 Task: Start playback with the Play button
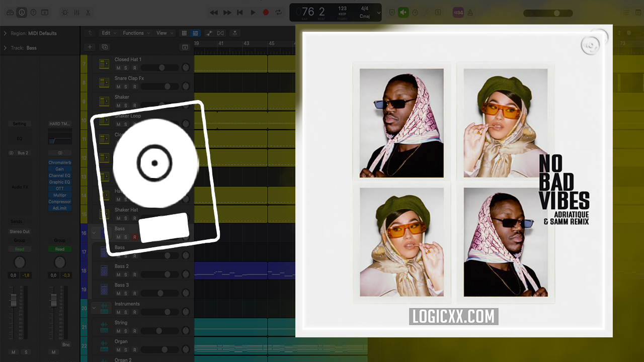click(253, 13)
